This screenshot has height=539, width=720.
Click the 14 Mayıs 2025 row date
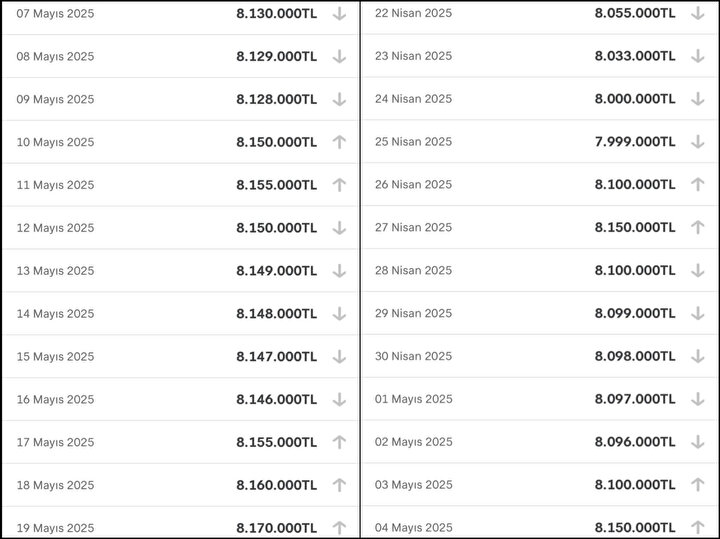point(55,314)
